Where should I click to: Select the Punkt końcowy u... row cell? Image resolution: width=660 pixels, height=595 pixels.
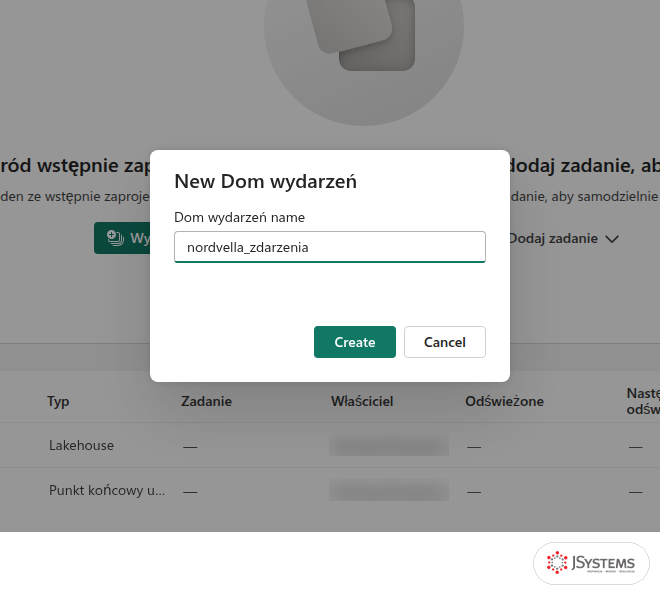(107, 490)
